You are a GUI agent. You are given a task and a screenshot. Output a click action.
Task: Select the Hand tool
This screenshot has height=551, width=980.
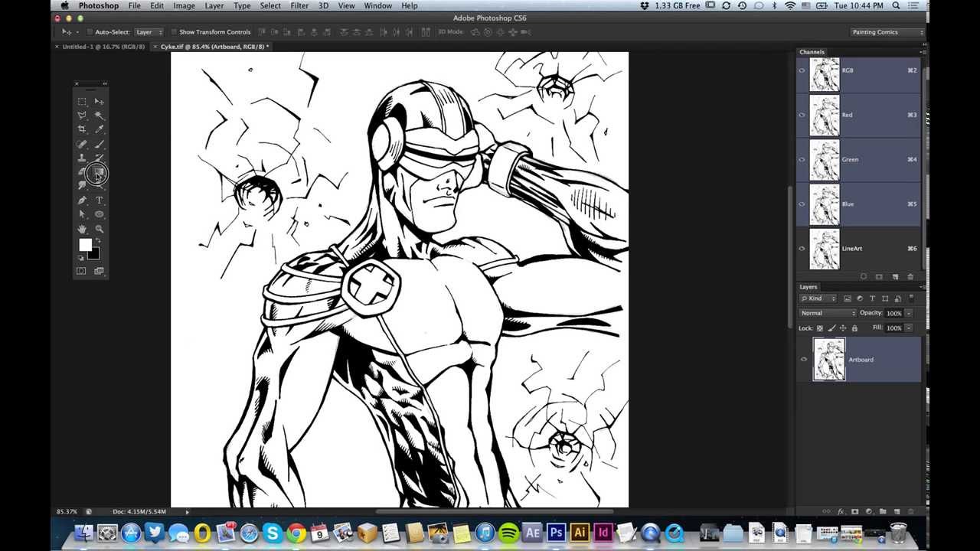82,229
